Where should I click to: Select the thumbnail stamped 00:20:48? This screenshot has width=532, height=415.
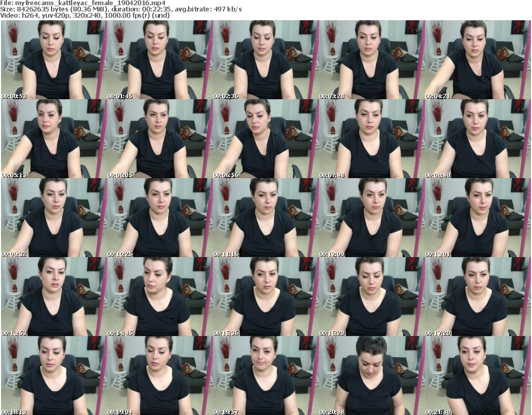(371, 376)
